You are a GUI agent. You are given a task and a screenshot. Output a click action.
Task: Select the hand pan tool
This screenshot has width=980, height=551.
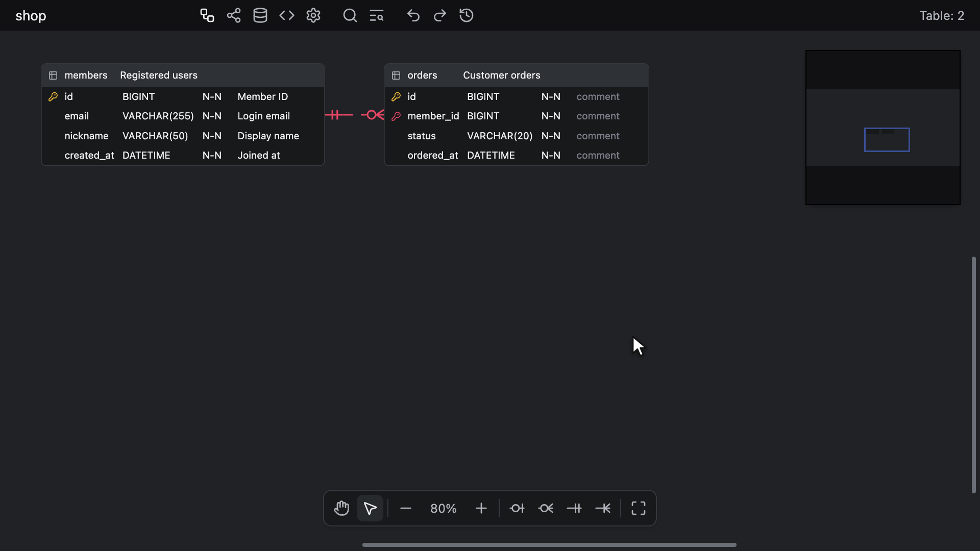pyautogui.click(x=341, y=508)
